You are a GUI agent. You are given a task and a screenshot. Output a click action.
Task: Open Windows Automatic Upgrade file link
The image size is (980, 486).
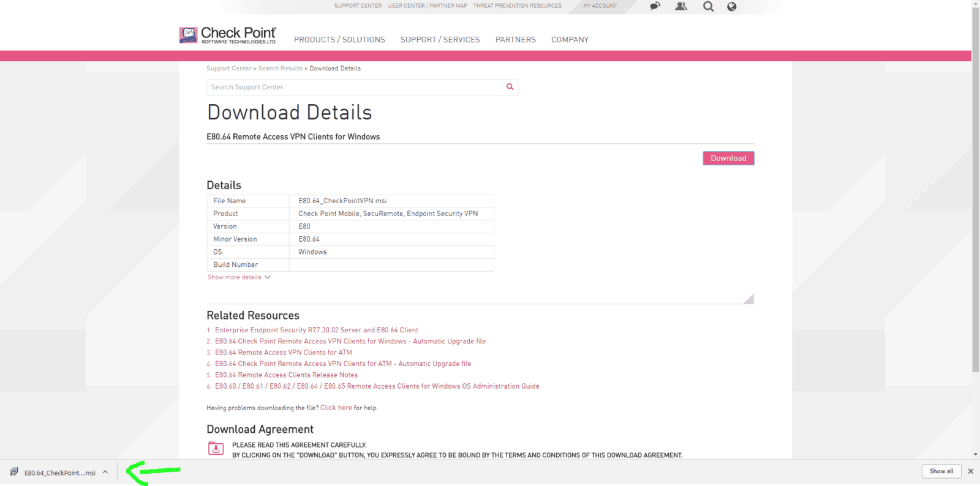point(350,342)
